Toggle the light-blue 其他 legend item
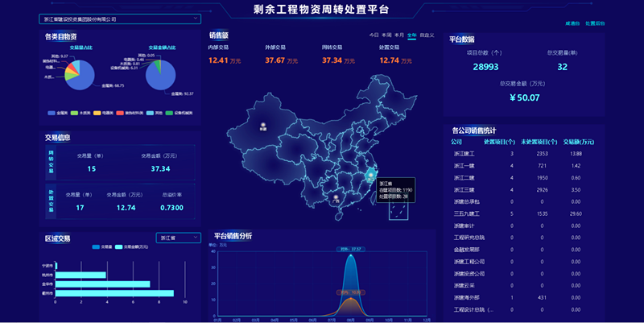Image resolution: width=644 pixels, height=323 pixels. [x=155, y=113]
